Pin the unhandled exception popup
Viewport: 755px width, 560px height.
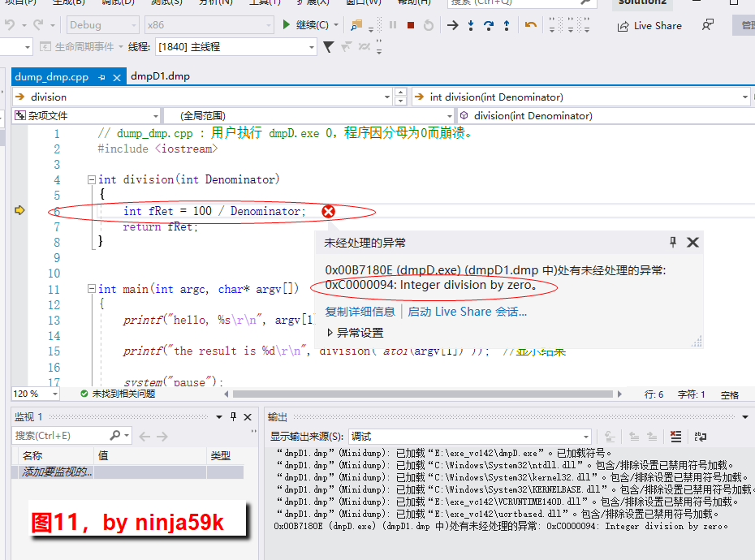click(x=672, y=243)
